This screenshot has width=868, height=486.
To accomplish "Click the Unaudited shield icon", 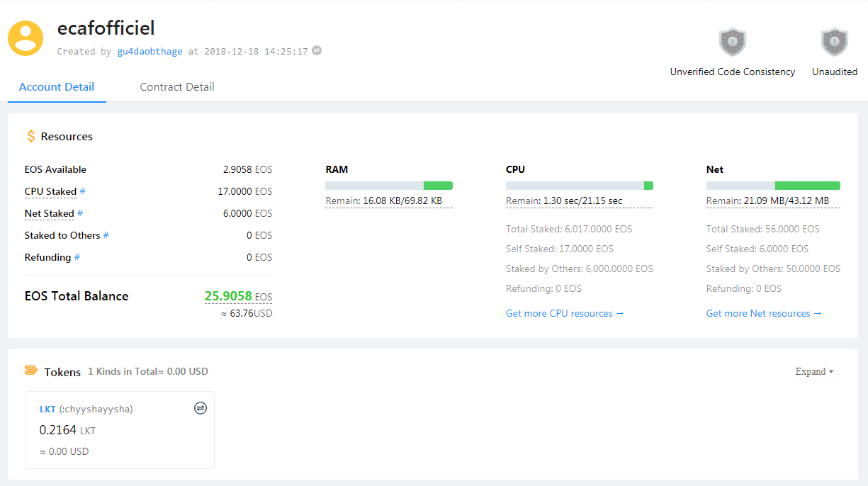I will click(x=835, y=42).
